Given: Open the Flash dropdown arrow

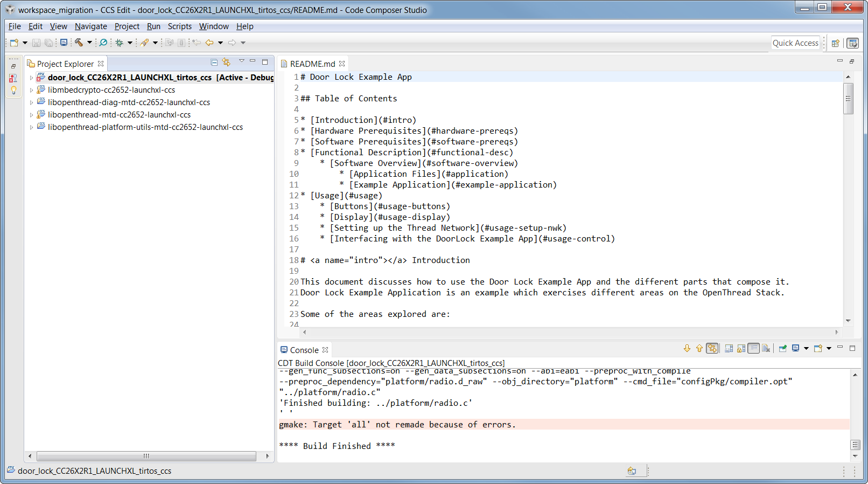Looking at the screenshot, I should pyautogui.click(x=155, y=43).
